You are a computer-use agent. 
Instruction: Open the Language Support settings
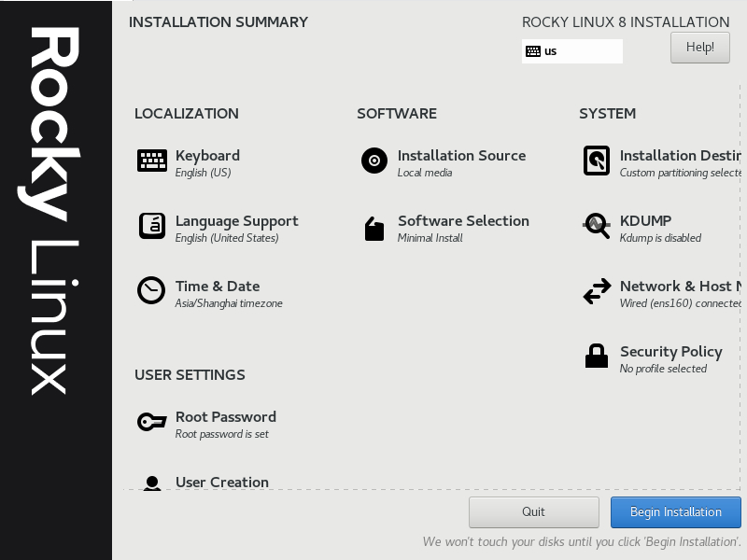pyautogui.click(x=237, y=221)
